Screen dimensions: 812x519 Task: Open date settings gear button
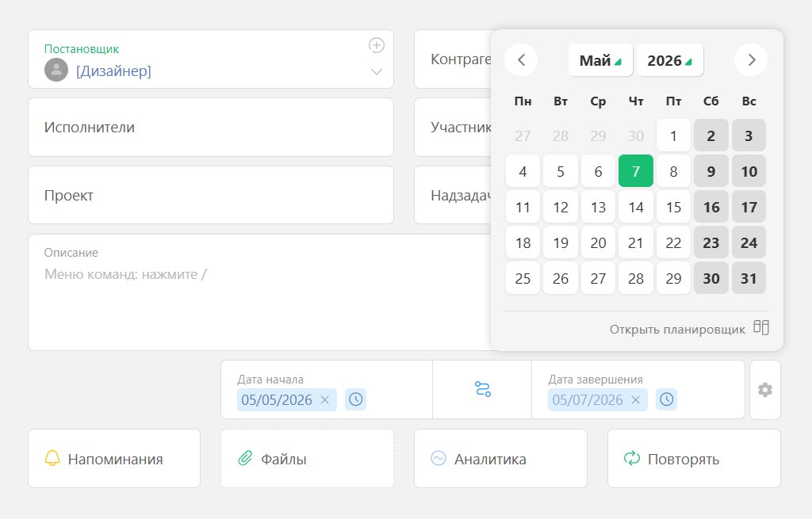point(765,390)
